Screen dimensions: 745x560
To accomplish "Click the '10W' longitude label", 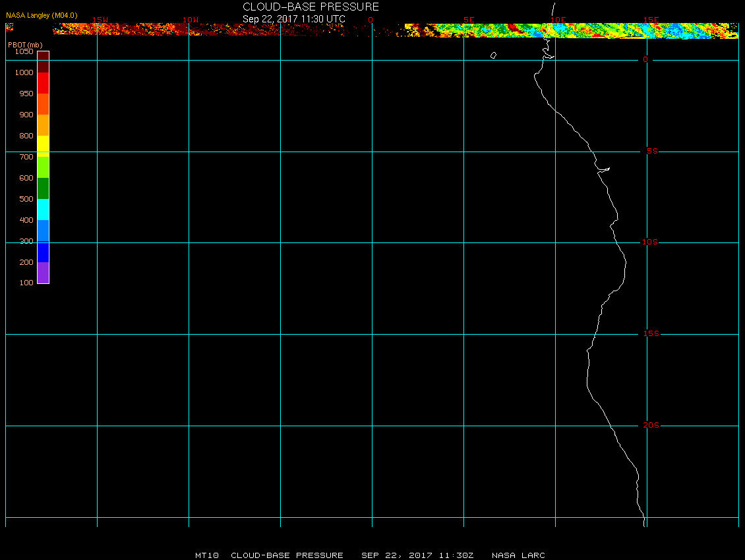I will pyautogui.click(x=191, y=20).
